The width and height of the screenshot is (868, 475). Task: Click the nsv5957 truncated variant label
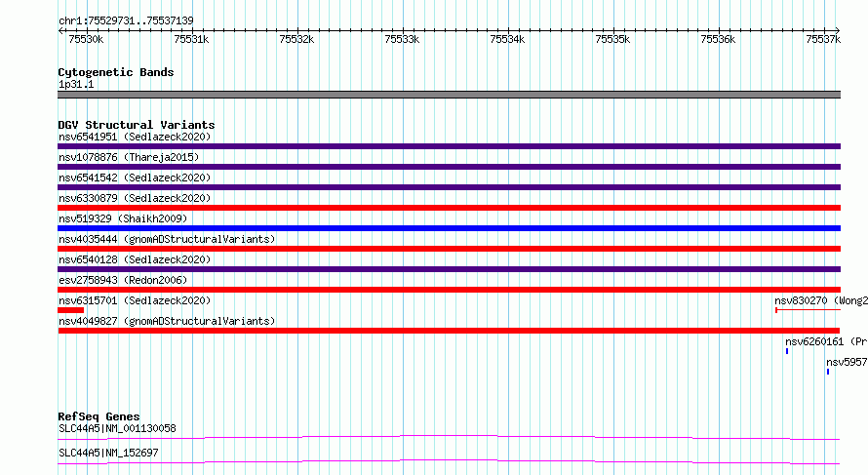click(x=847, y=362)
